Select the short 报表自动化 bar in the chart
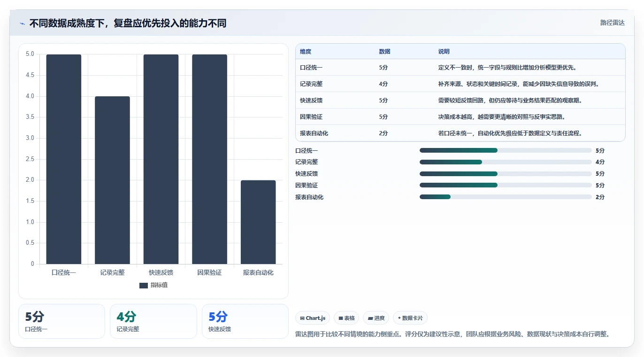This screenshot has height=357, width=644. 258,222
